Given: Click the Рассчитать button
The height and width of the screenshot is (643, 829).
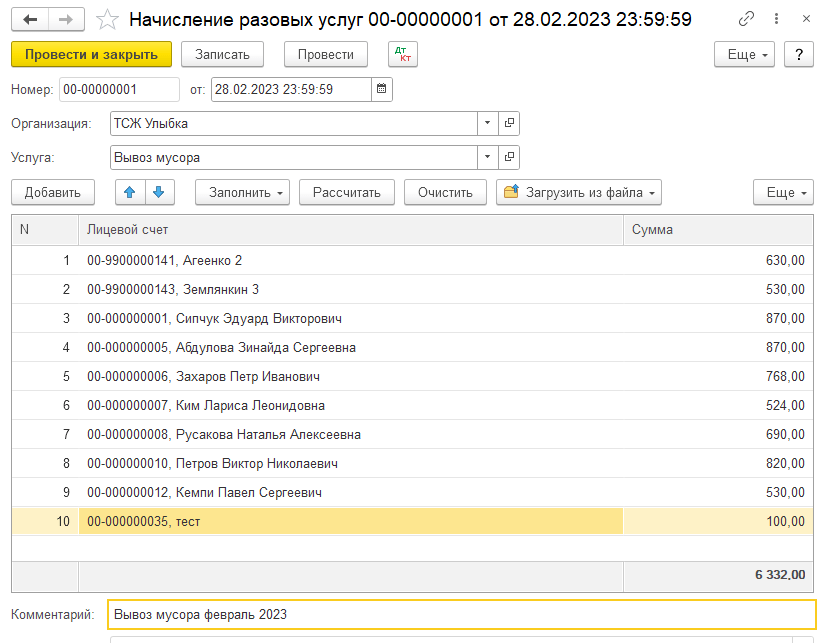Looking at the screenshot, I should [347, 192].
